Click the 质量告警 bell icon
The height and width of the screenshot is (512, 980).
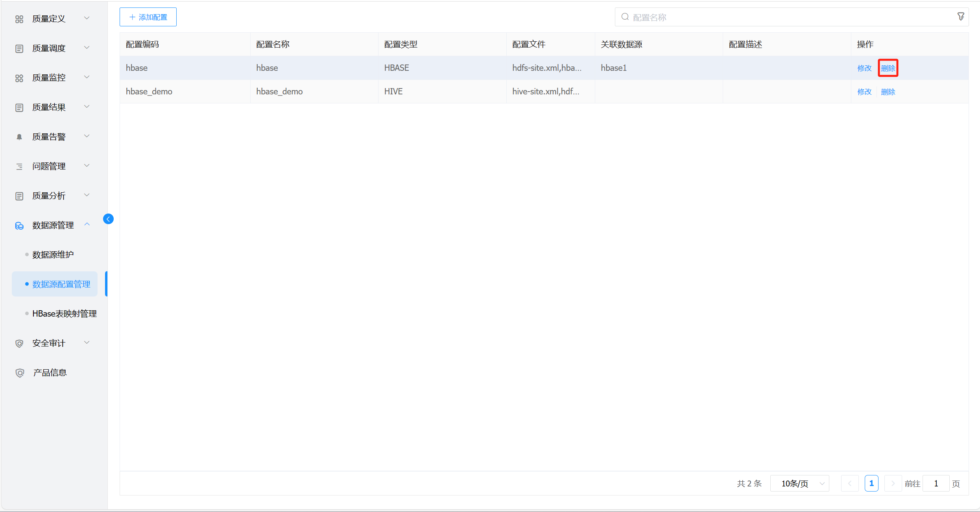pyautogui.click(x=19, y=137)
